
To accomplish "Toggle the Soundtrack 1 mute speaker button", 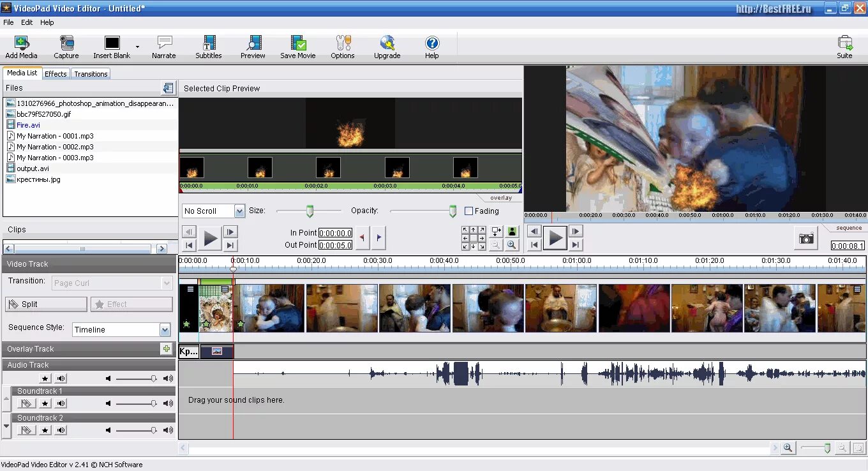I will pyautogui.click(x=61, y=403).
